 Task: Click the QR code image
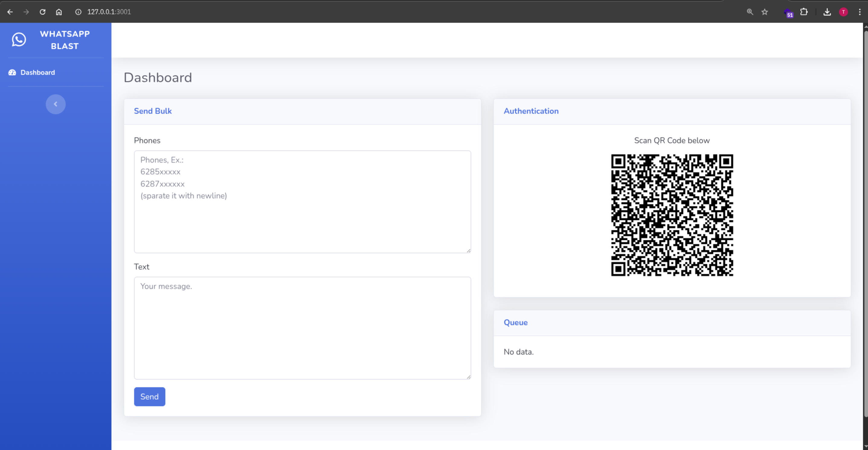point(672,215)
